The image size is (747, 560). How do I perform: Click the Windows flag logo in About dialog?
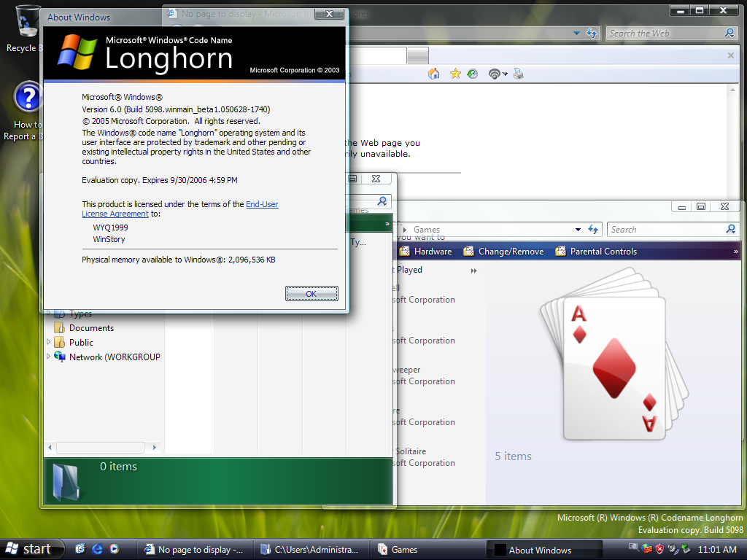77,52
